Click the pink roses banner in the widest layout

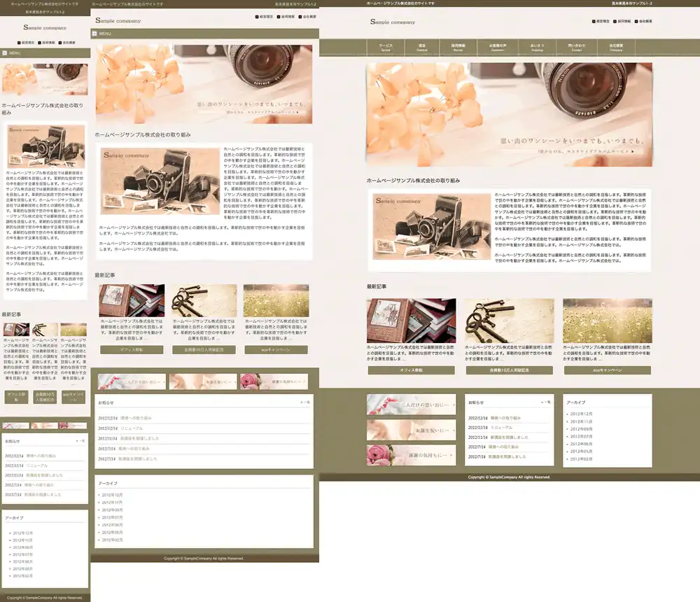(411, 454)
